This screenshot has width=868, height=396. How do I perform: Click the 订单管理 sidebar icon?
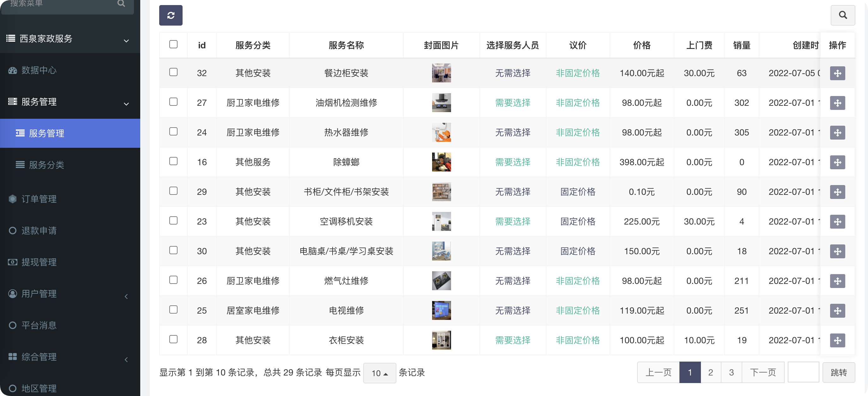tap(12, 199)
